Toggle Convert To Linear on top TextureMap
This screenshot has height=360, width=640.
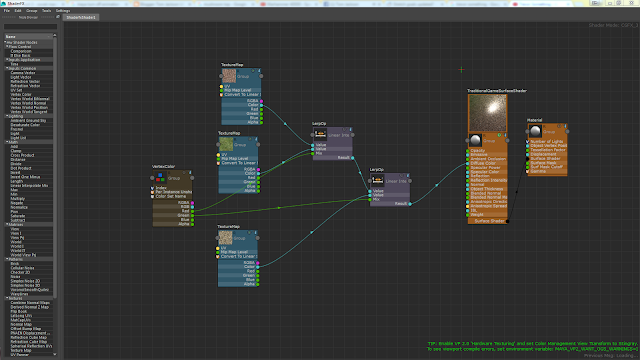pyautogui.click(x=222, y=95)
